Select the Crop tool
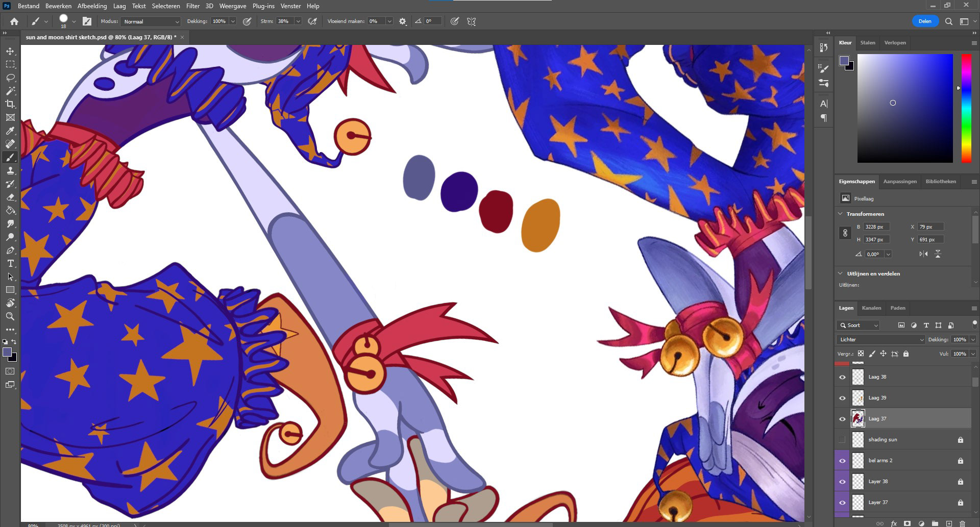The height and width of the screenshot is (527, 980). pyautogui.click(x=10, y=104)
